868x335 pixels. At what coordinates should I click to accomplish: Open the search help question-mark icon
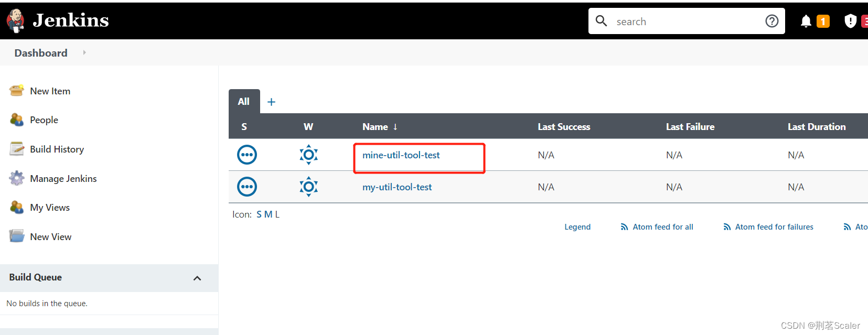[771, 21]
